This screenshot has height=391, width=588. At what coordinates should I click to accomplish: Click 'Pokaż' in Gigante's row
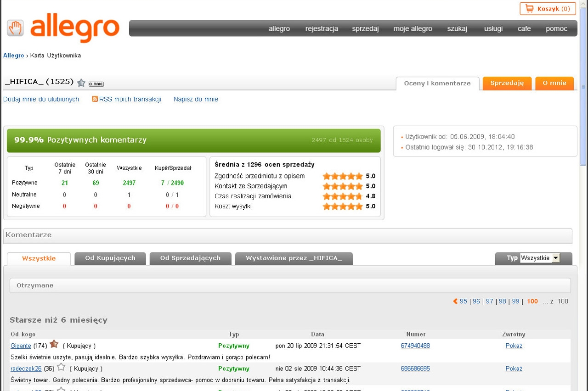[514, 346]
